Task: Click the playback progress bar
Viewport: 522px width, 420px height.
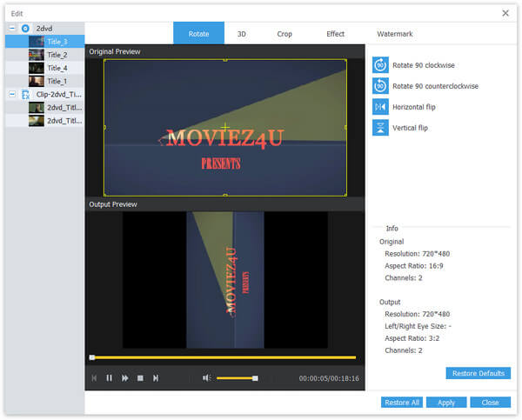Action: [223, 357]
